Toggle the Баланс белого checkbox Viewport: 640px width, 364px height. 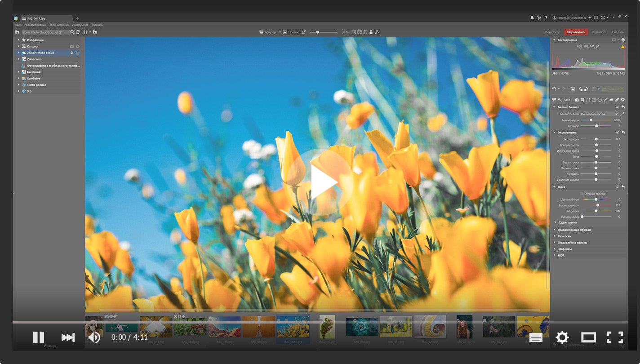[x=617, y=107]
